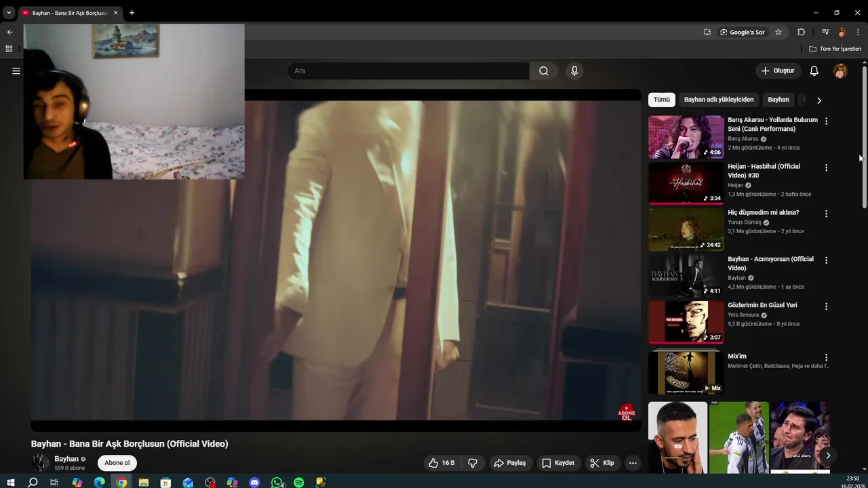868x488 pixels.
Task: Go back with the browser back arrow
Action: 9,32
